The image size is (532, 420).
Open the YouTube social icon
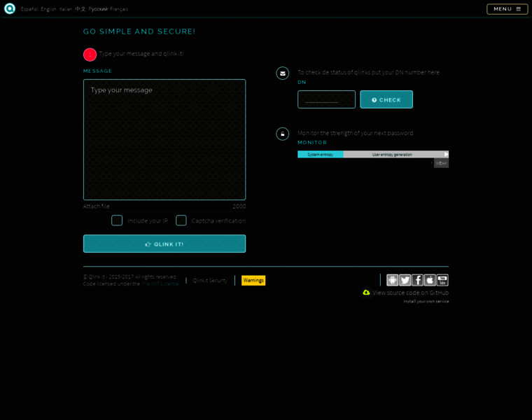coord(442,280)
